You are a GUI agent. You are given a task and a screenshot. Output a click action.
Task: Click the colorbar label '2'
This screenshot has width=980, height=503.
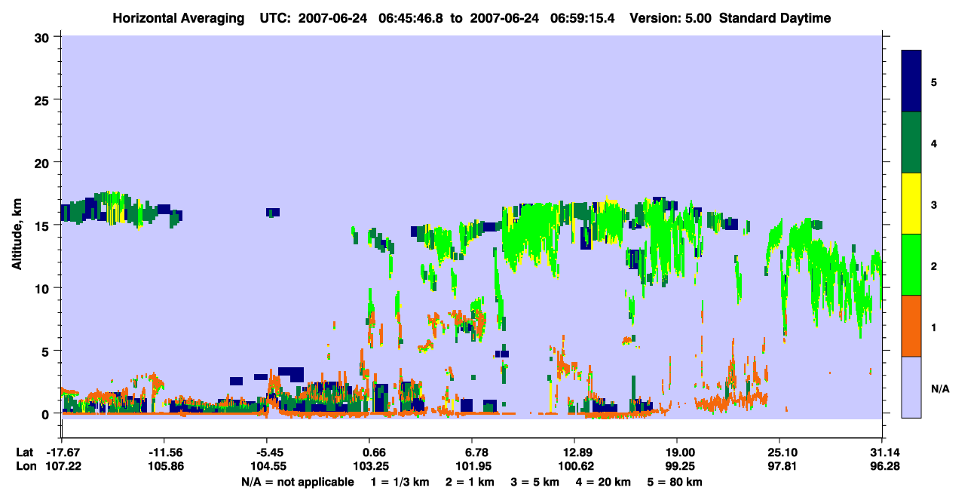tap(934, 265)
